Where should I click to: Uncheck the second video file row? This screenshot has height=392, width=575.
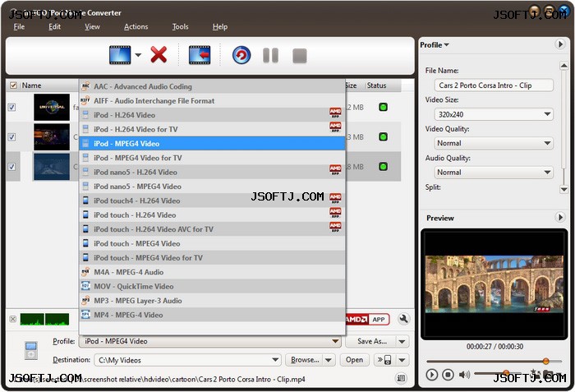click(11, 137)
